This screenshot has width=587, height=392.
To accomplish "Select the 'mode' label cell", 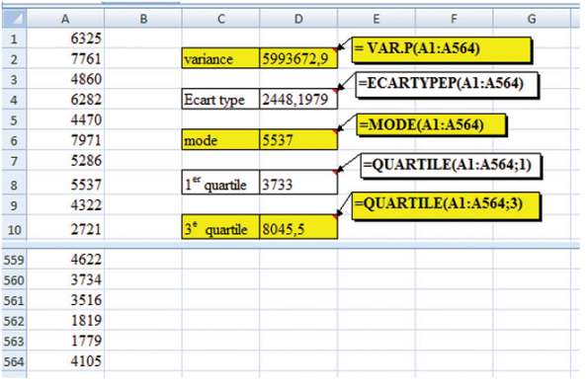I will [x=221, y=140].
